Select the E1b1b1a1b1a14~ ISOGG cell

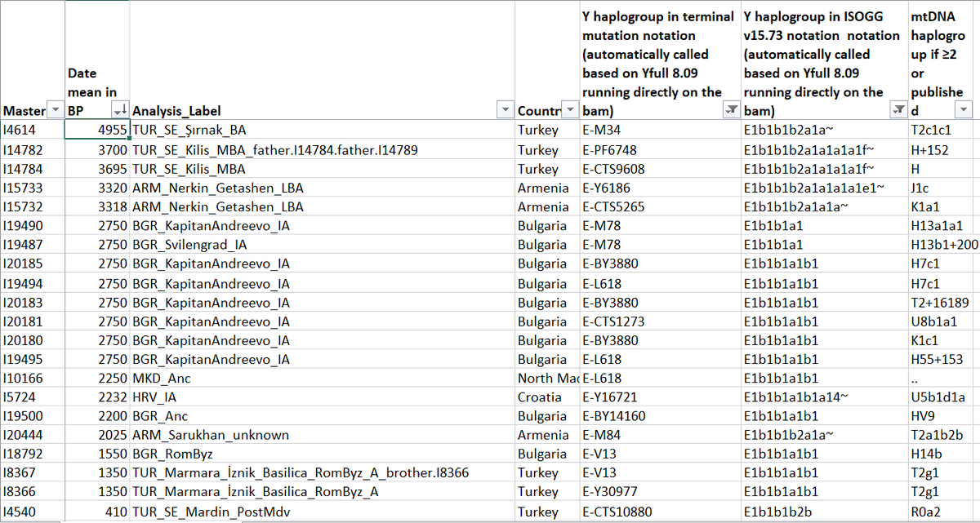point(824,397)
